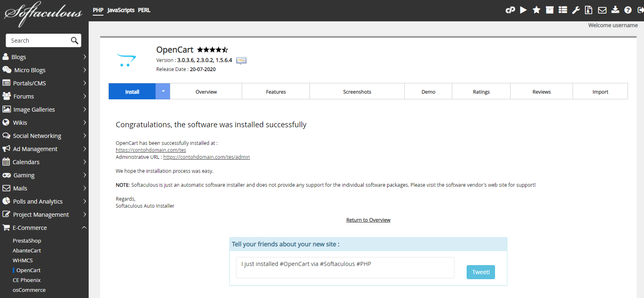Viewport: 644px width, 298px height.
Task: Expand the Portals/CMS chevron
Action: click(x=85, y=83)
